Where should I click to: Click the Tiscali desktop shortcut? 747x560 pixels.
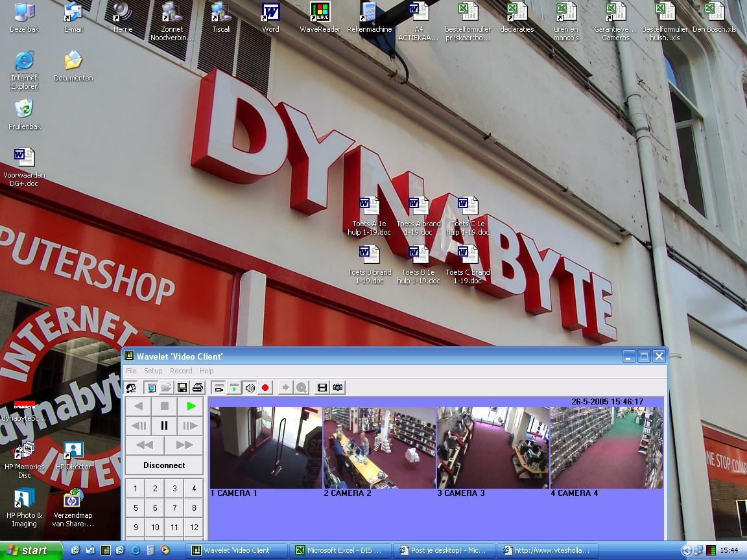[222, 18]
